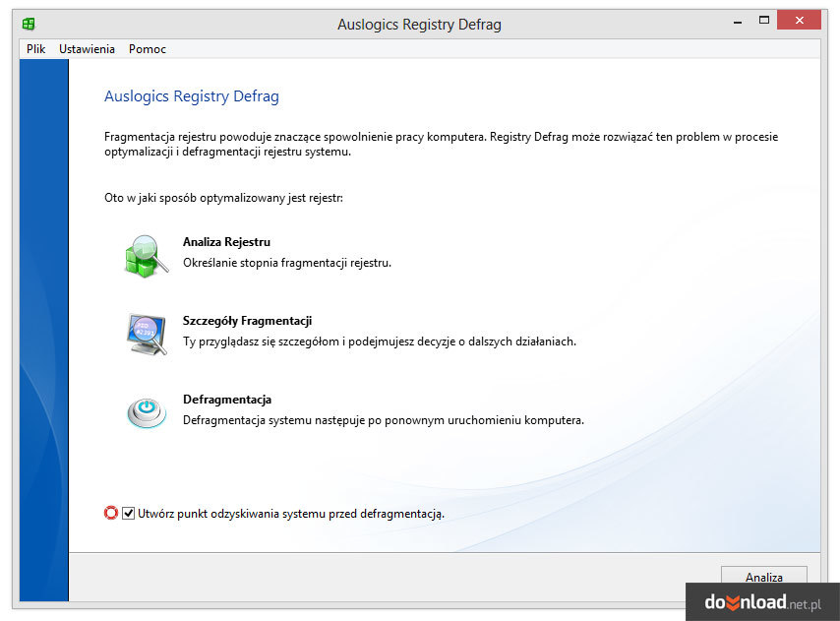Click the 'Ty przyglądasz się szczegółom' description
This screenshot has height=621, width=840.
click(380, 342)
